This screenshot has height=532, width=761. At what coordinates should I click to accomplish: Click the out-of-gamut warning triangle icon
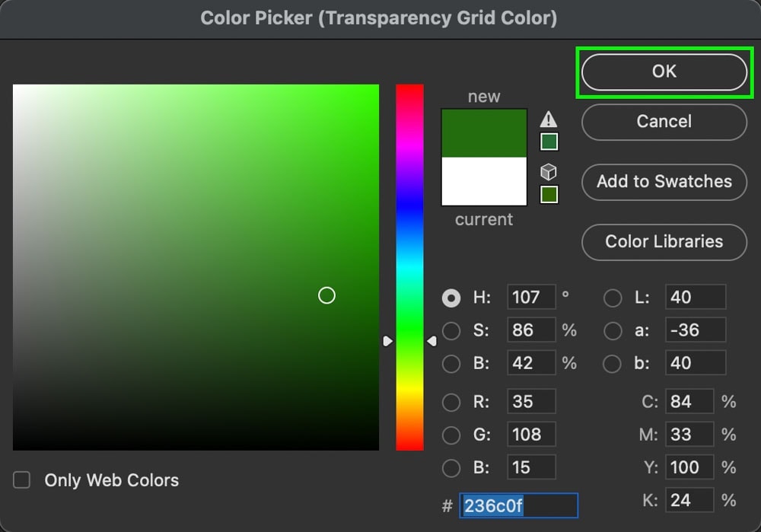click(549, 119)
